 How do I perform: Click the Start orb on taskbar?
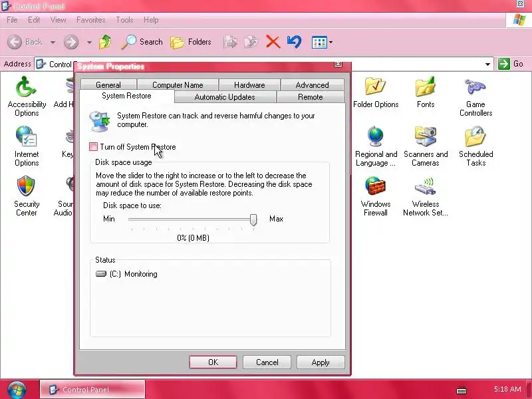pyautogui.click(x=17, y=390)
